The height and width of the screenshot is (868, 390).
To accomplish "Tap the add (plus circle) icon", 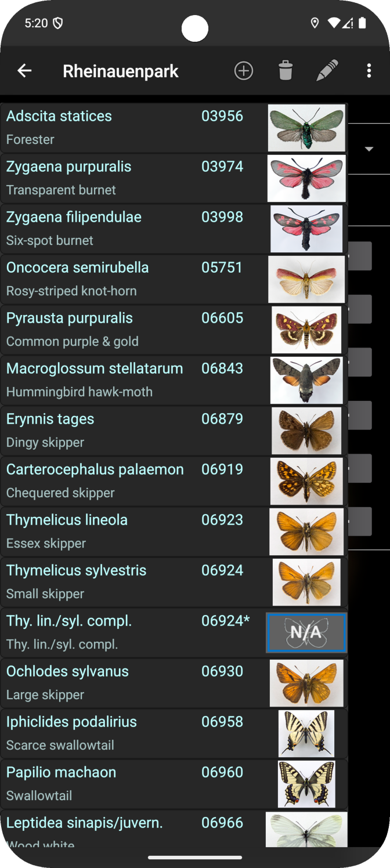I will (x=244, y=71).
